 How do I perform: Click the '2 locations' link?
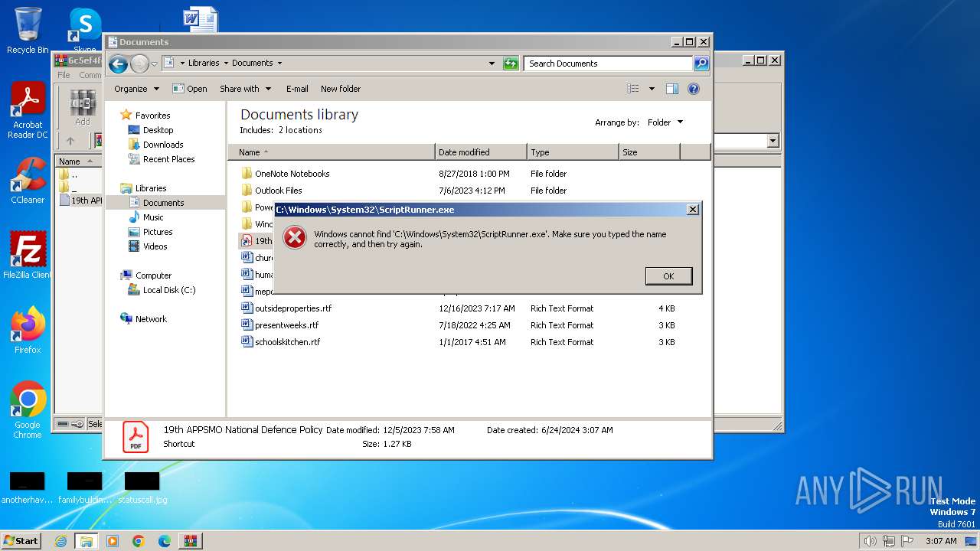(x=300, y=130)
